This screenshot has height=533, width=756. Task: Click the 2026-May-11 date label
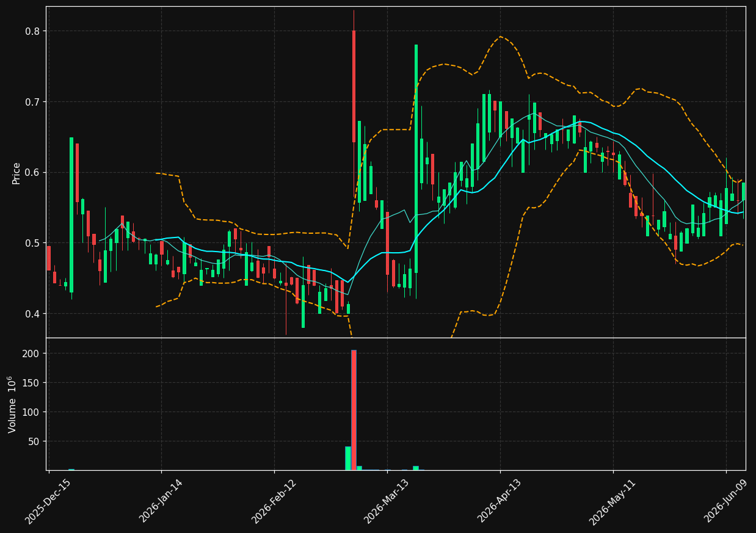point(612,501)
